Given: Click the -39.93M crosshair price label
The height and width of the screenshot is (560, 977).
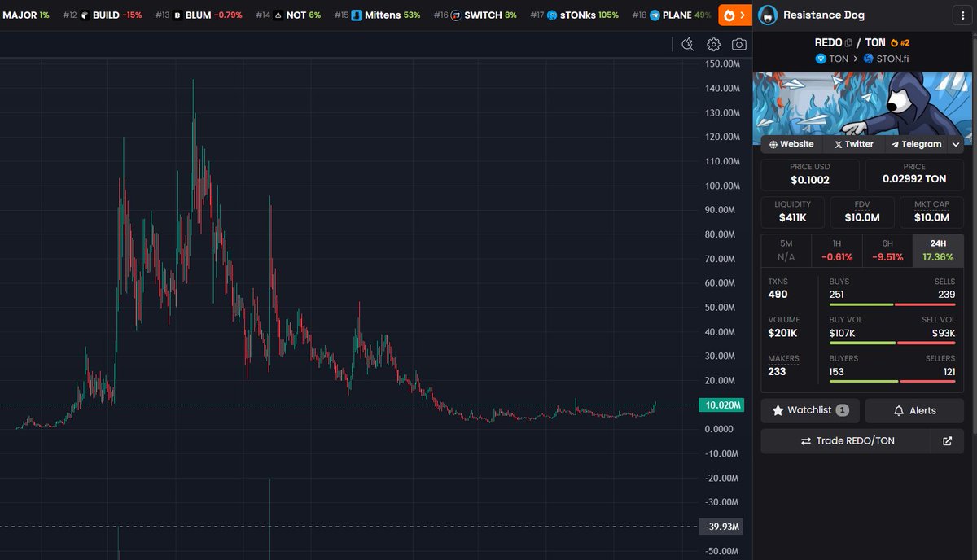Looking at the screenshot, I should tap(721, 527).
